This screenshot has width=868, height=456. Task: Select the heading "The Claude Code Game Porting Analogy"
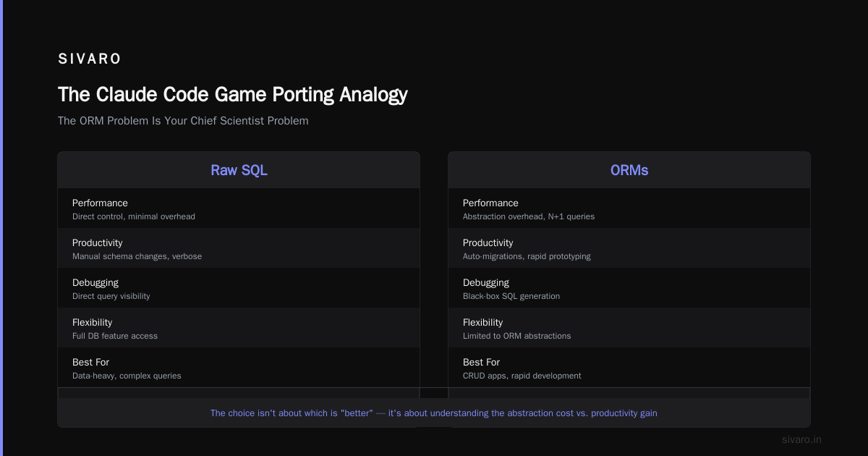(233, 95)
